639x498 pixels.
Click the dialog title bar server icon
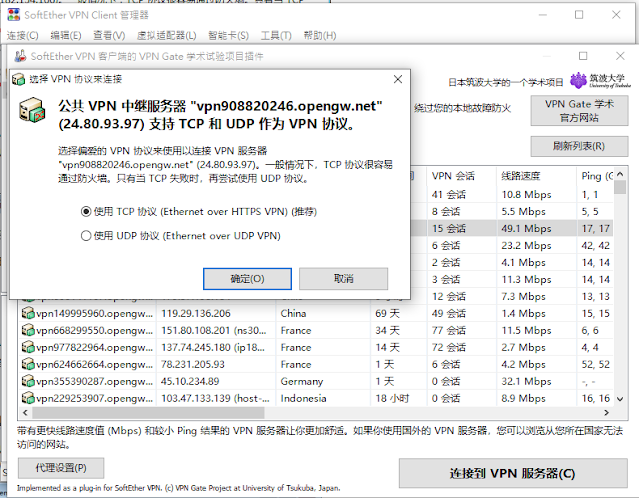coord(18,79)
